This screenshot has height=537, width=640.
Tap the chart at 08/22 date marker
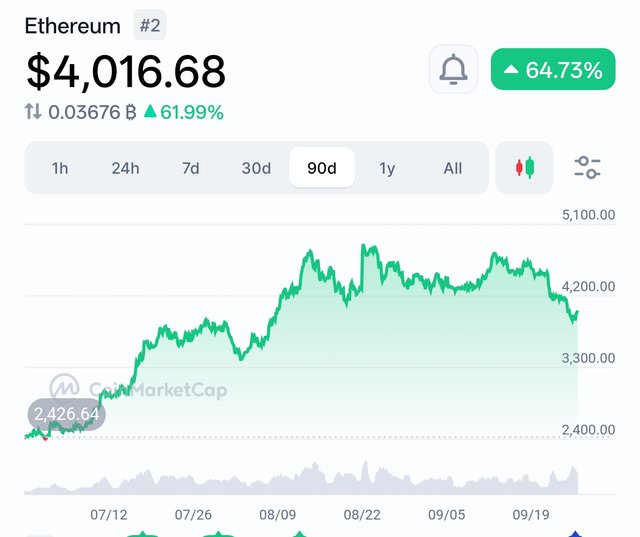(362, 515)
